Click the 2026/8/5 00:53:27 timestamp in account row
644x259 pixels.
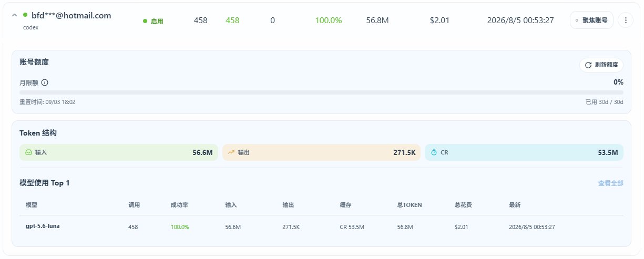point(520,20)
